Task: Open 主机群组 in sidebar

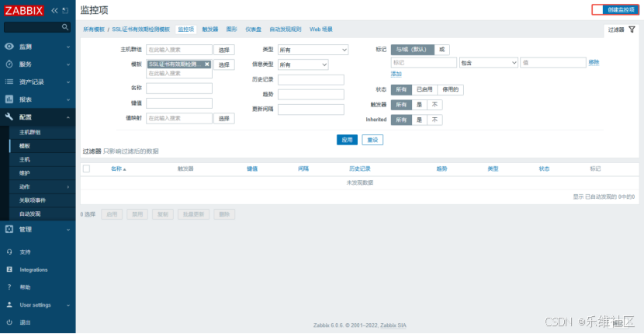Action: coord(30,133)
